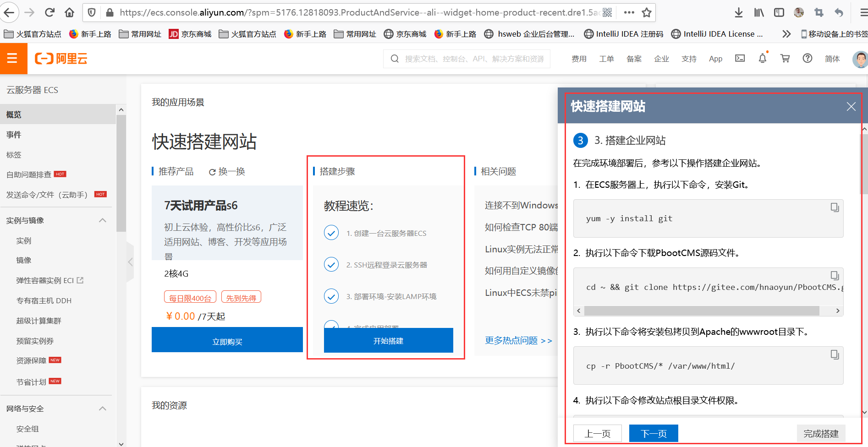Select 事件 in the left sidebar
Viewport: 868px width, 447px height.
(x=14, y=135)
